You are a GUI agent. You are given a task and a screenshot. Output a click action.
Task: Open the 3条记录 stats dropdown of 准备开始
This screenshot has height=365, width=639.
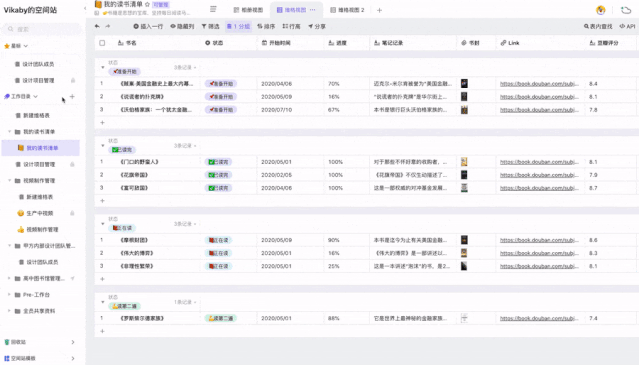[185, 68]
